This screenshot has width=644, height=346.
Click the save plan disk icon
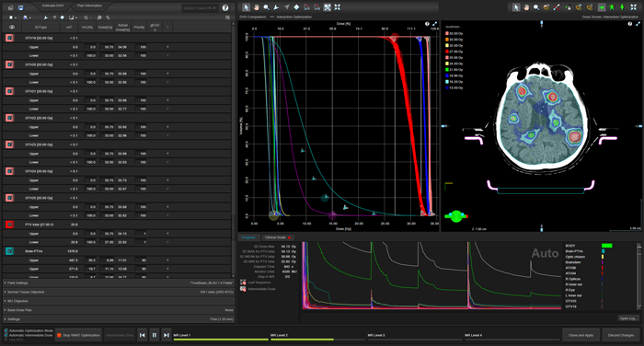click(20, 7)
